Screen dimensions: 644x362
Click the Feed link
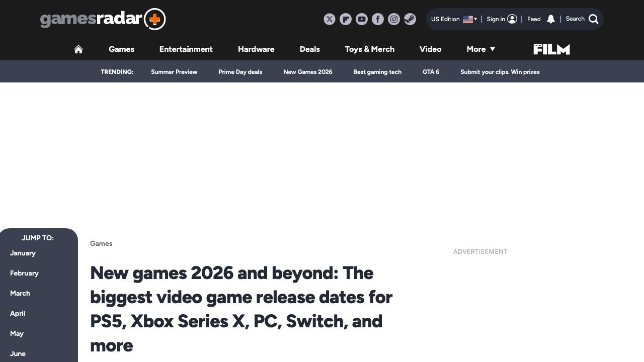[x=534, y=19]
